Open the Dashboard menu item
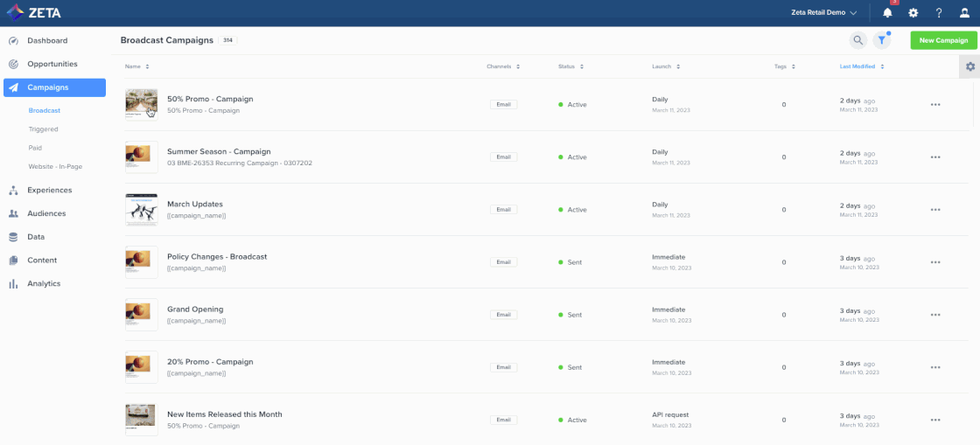This screenshot has height=445, width=980. [47, 41]
